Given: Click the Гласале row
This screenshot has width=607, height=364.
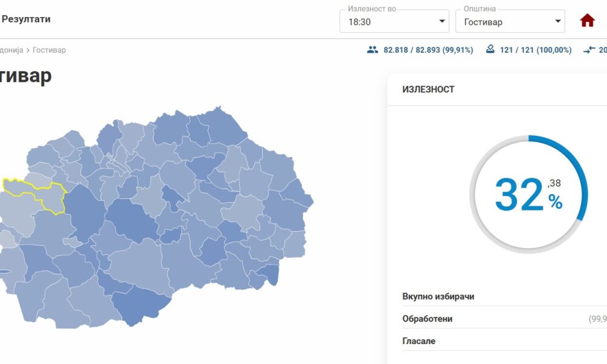Looking at the screenshot, I should coord(419,341).
